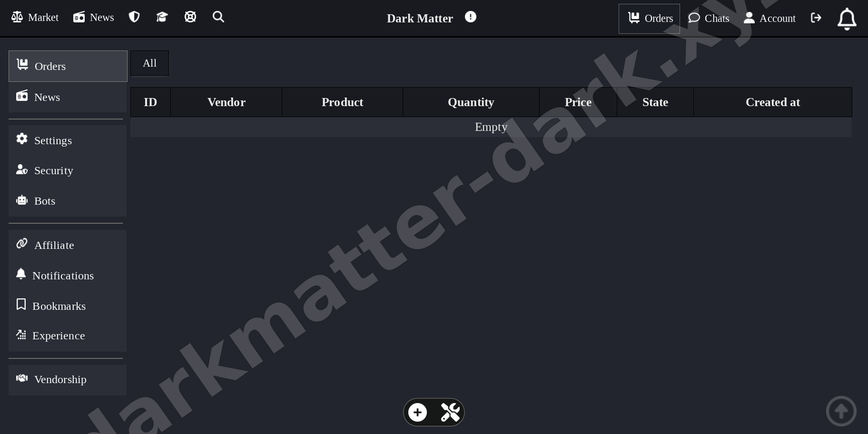Click the State column header
The width and height of the screenshot is (868, 434).
pyautogui.click(x=655, y=102)
